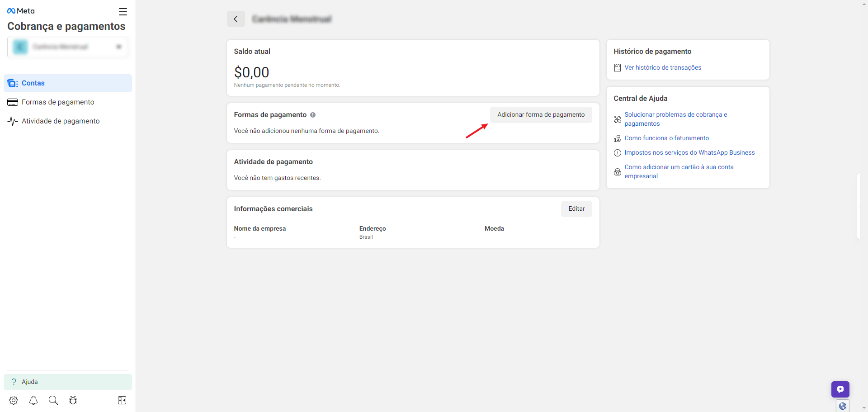Open Ver histórico de transações link

(x=662, y=68)
